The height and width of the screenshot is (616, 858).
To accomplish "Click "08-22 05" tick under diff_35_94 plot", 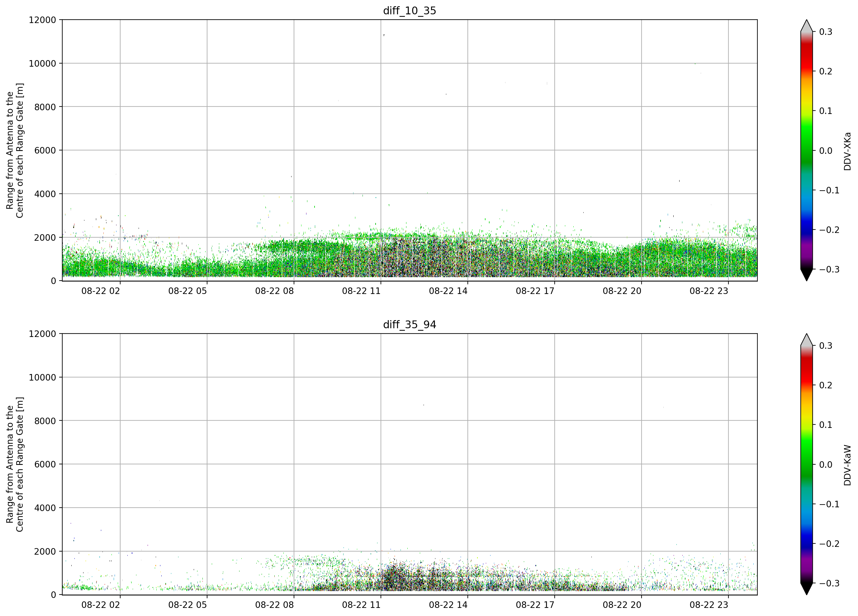I will click(188, 605).
